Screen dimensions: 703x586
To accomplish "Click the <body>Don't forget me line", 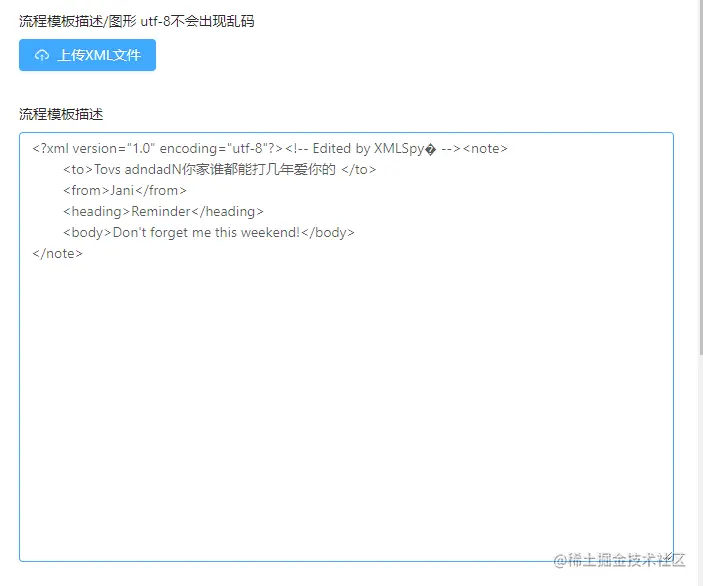I will click(209, 233).
